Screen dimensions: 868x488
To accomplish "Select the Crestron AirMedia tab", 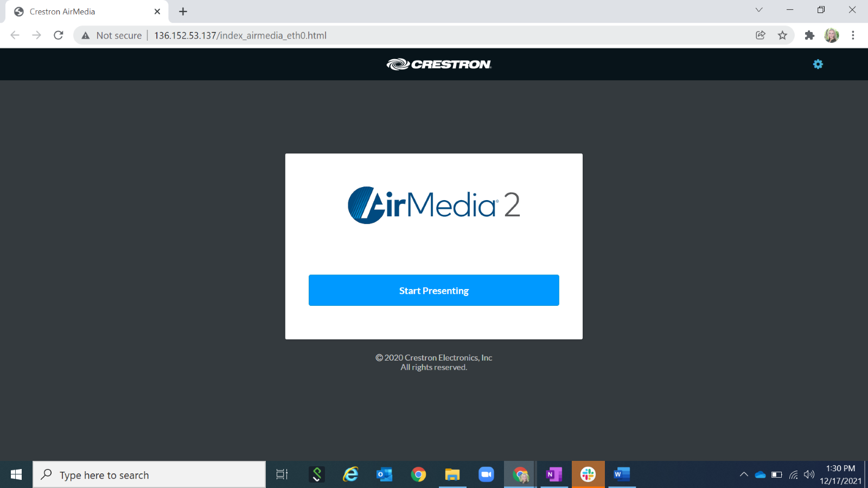I will (87, 11).
